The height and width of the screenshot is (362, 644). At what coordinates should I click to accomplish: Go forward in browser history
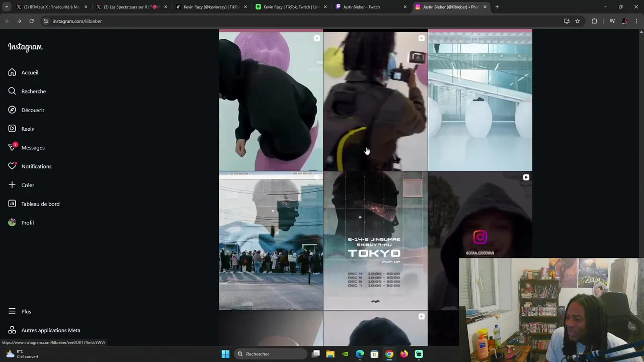(x=19, y=21)
